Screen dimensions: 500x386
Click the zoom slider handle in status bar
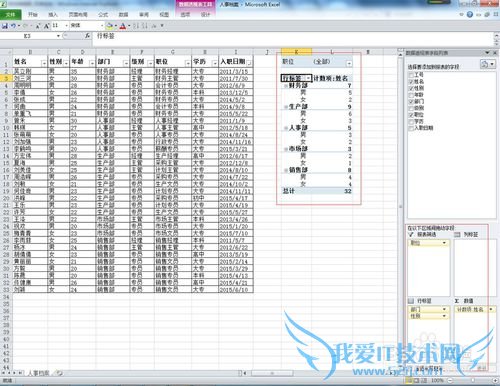[x=473, y=380]
